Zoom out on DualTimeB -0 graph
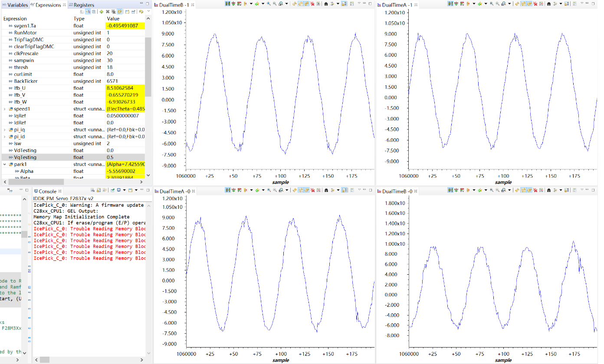The image size is (604, 364). (498, 190)
